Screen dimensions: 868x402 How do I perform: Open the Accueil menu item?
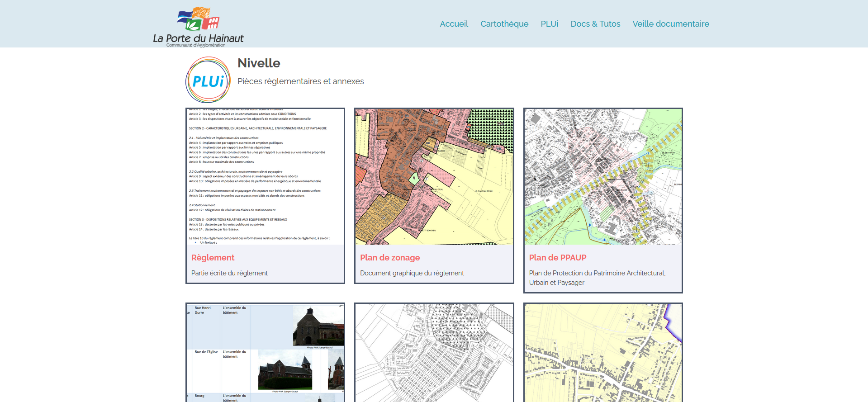454,24
